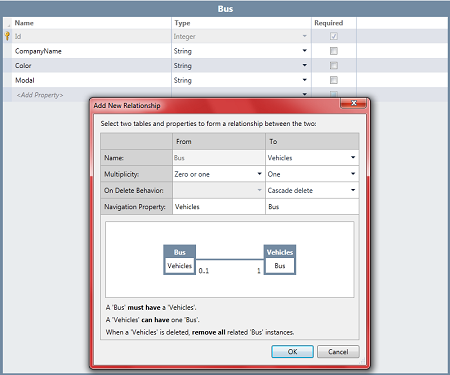Click text "A 'Vehicles' can have one 'Bus'"
This screenshot has height=375, width=450.
pyautogui.click(x=152, y=320)
